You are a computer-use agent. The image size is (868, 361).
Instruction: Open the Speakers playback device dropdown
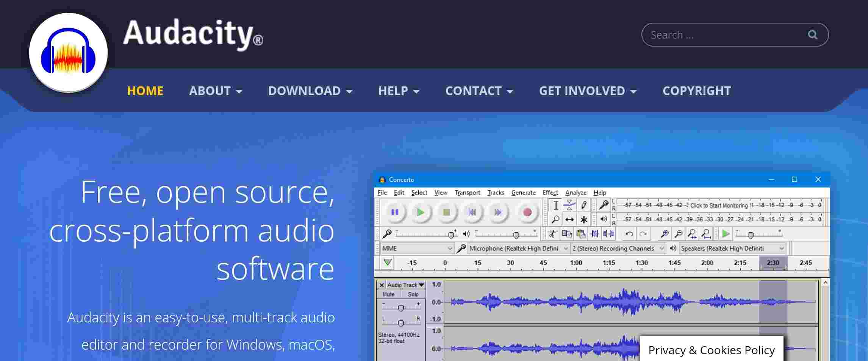pos(732,248)
